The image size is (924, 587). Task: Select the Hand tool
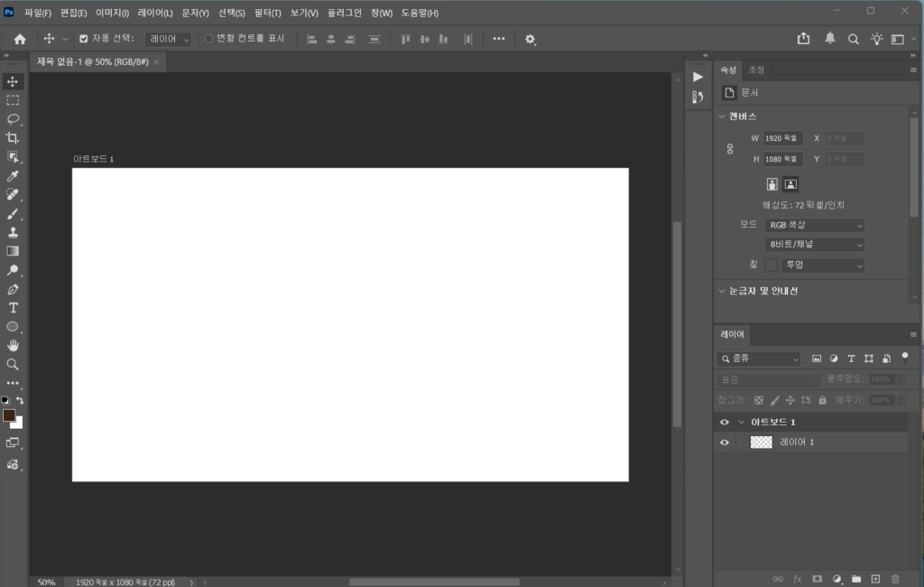[13, 345]
